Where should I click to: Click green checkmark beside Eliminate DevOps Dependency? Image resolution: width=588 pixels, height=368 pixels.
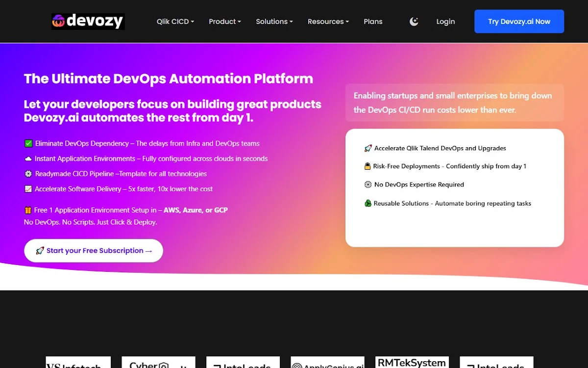28,144
